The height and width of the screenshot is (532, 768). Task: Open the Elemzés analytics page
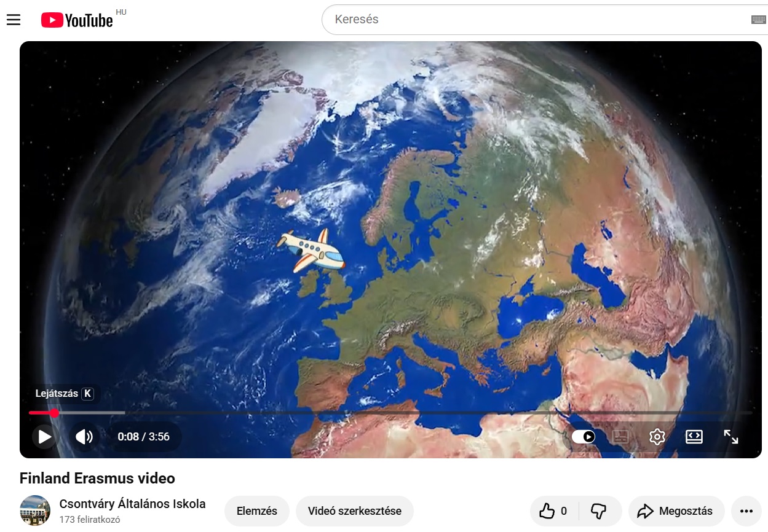point(257,511)
